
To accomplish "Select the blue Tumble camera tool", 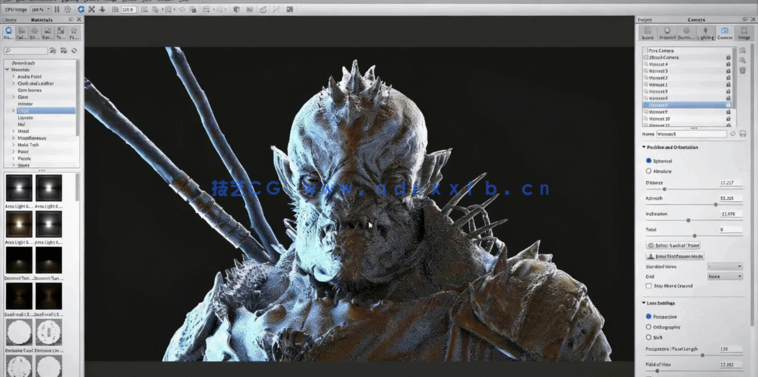I will (81, 9).
